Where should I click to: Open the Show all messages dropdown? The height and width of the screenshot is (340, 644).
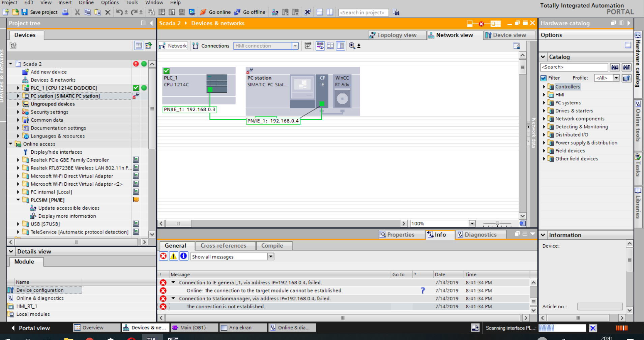pyautogui.click(x=271, y=256)
